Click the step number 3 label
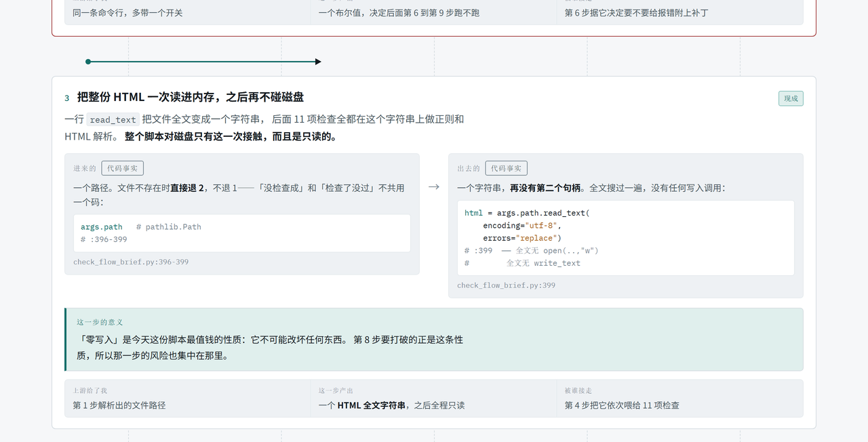 (x=67, y=98)
